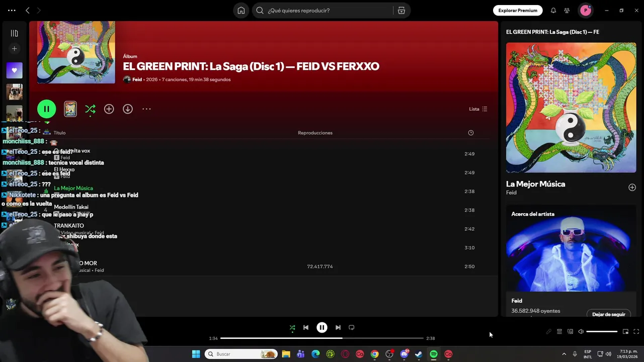Click the large album cover art in header
This screenshot has width=644, height=362.
click(76, 52)
